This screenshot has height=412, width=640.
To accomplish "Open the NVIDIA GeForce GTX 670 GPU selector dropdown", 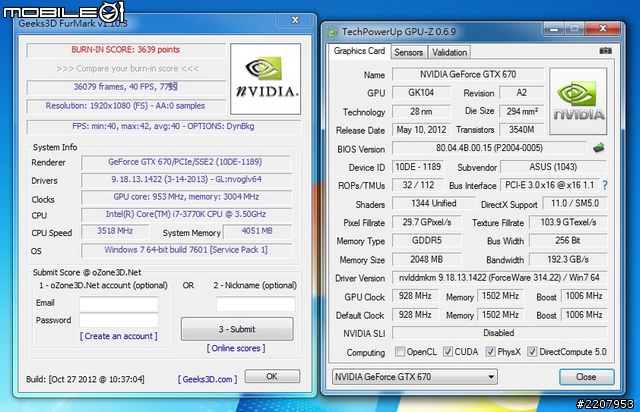I will point(415,376).
